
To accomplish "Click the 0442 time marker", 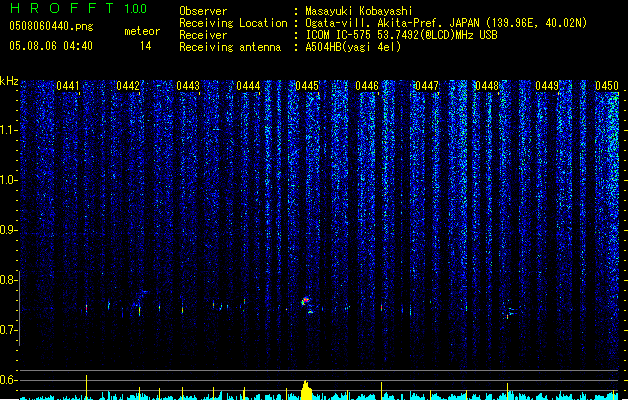I will pos(128,86).
